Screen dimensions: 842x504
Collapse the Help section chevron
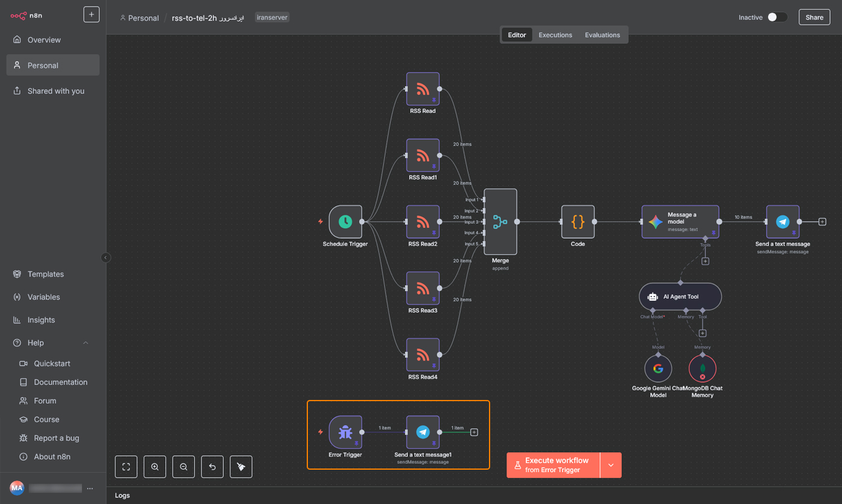click(85, 343)
